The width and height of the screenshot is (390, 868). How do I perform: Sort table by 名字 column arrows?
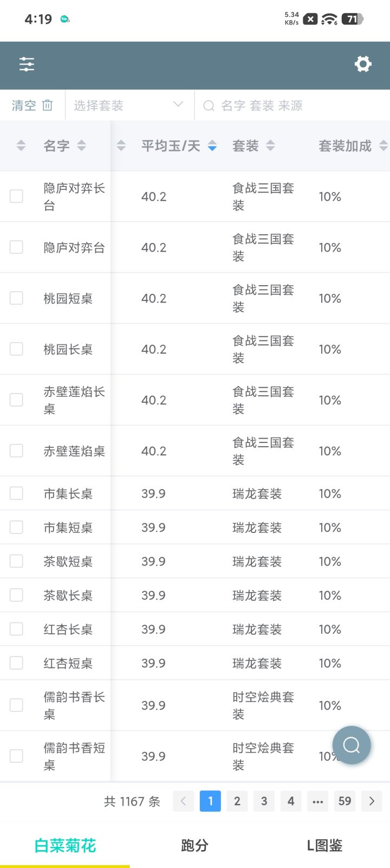pos(81,146)
